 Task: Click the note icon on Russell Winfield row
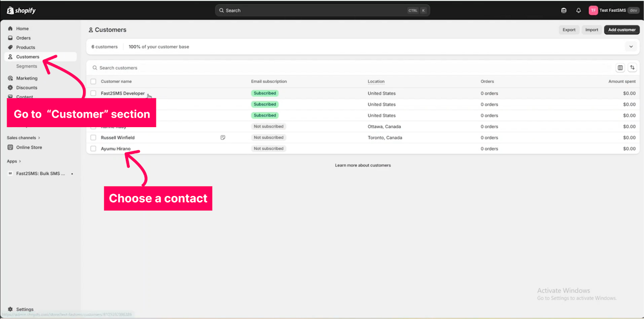[223, 138]
